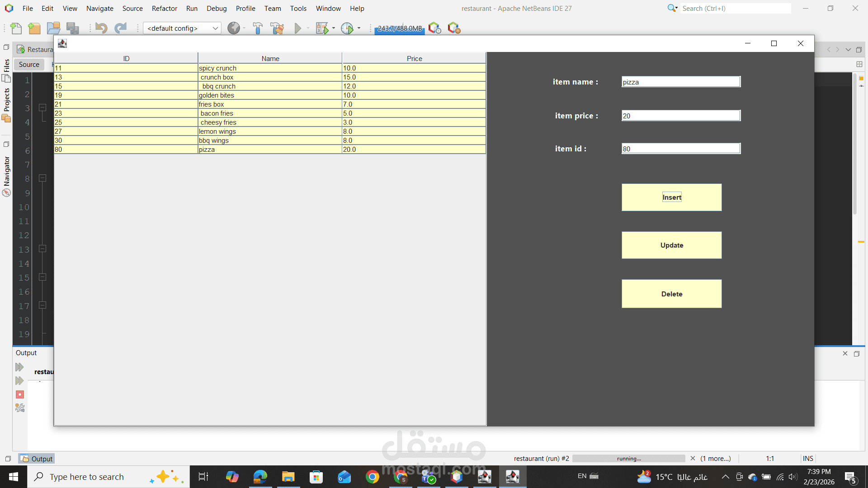Click the item name field containing pizza

coord(680,82)
